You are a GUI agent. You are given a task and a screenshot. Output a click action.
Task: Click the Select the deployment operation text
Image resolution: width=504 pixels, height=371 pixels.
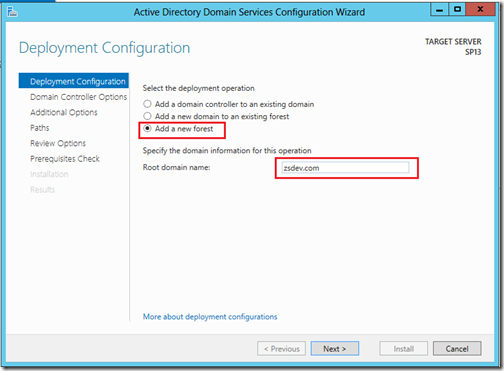click(x=199, y=88)
